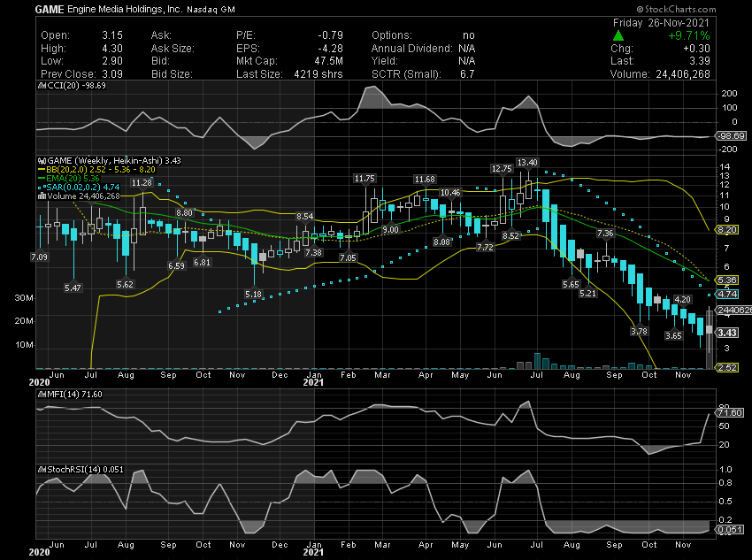Click the Mkt Cap value 47.5M
752x560 pixels.
coord(327,61)
